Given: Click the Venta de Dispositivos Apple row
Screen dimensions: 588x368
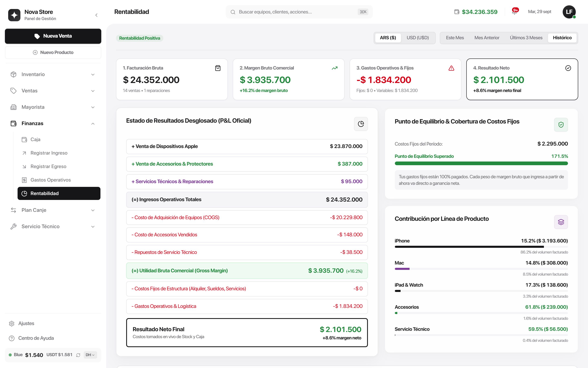Looking at the screenshot, I should [247, 147].
